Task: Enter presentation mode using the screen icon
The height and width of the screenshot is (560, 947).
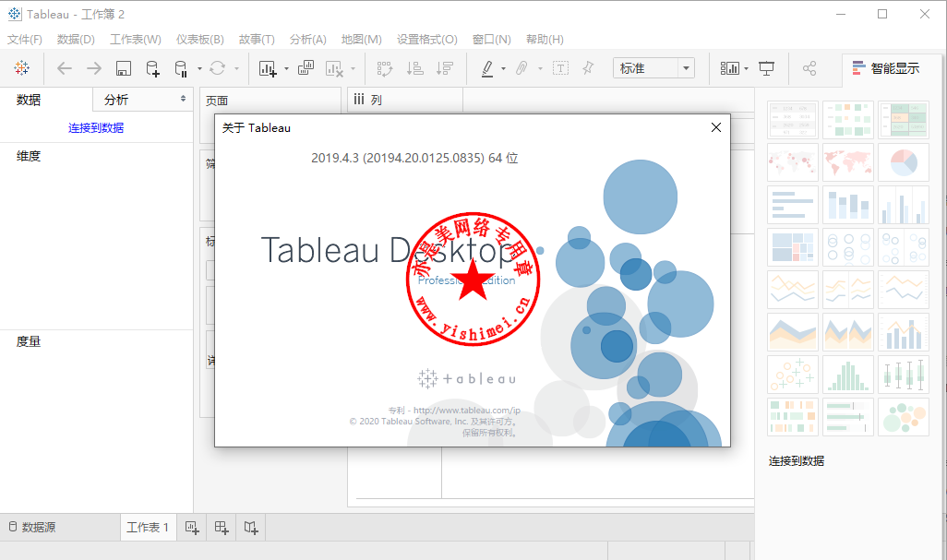Action: point(766,69)
